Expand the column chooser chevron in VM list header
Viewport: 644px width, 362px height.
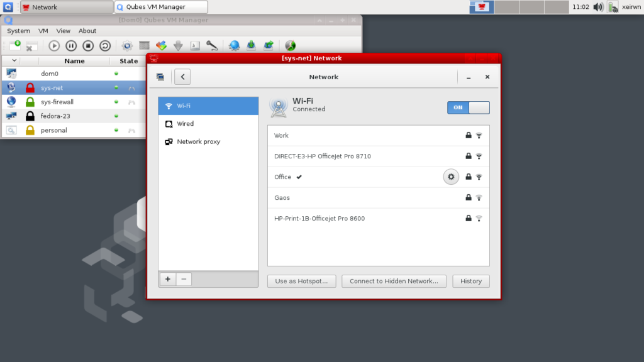[14, 60]
